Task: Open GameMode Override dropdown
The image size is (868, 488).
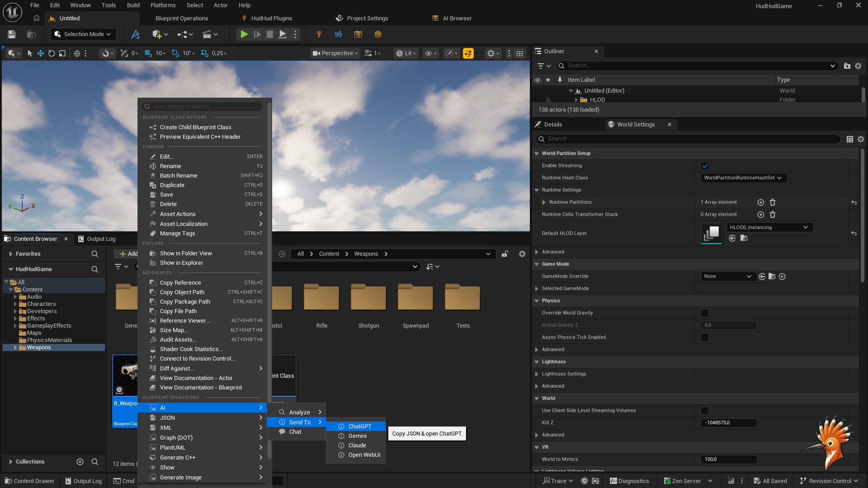Action: (727, 277)
